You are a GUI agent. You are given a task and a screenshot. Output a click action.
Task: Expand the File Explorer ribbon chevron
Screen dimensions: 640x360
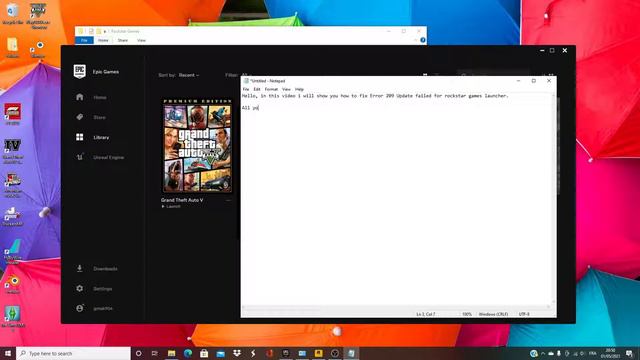[x=416, y=40]
